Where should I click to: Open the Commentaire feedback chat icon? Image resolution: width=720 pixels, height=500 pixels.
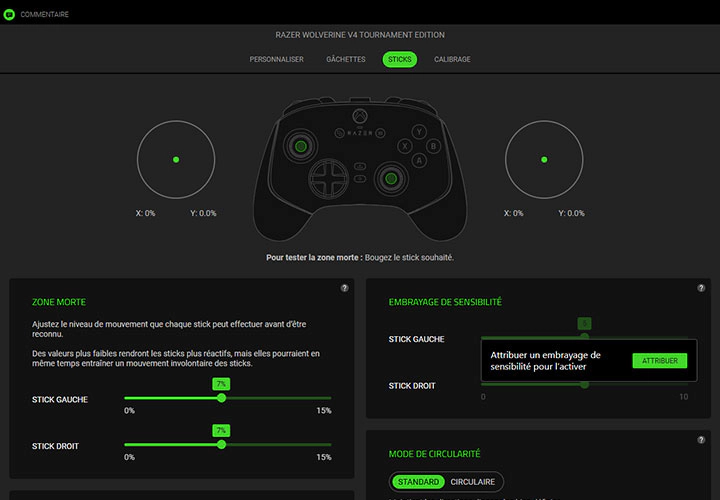[x=9, y=15]
